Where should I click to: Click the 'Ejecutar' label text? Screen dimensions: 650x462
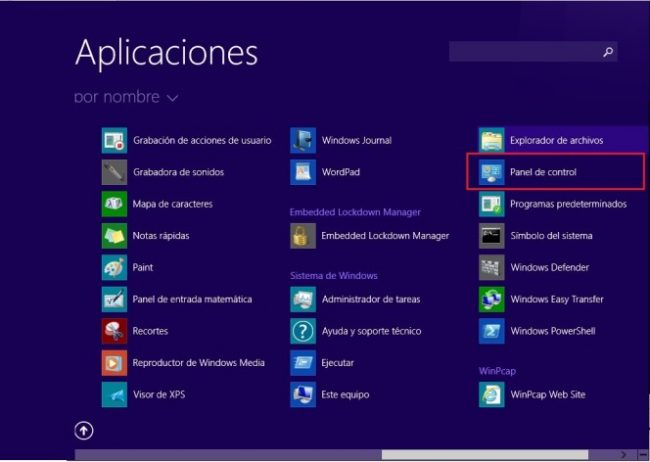[x=337, y=363]
